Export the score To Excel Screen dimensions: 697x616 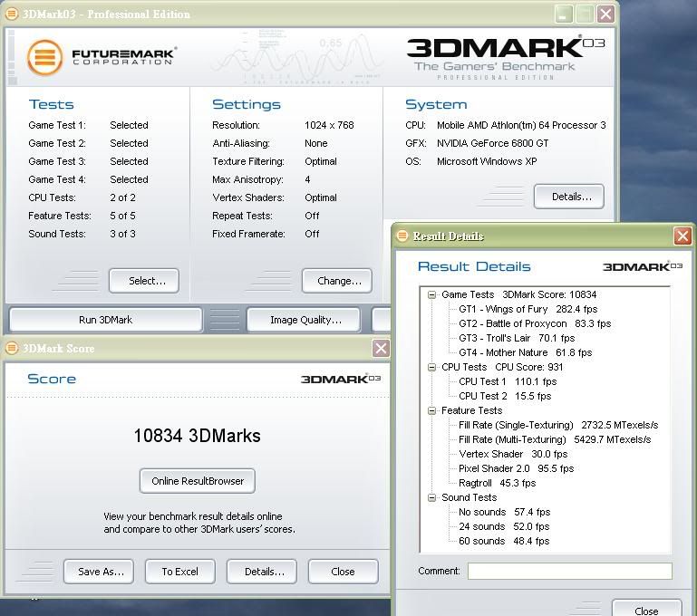(x=180, y=572)
